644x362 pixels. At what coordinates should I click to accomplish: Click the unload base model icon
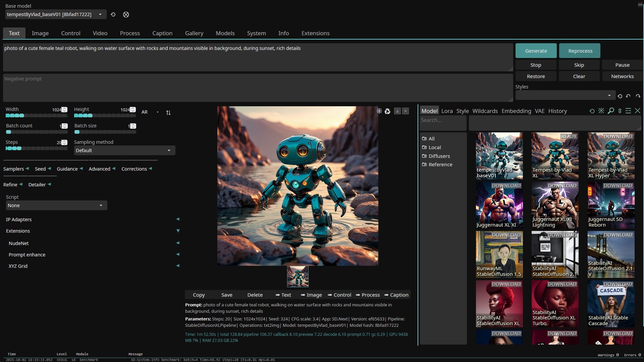coord(126,14)
